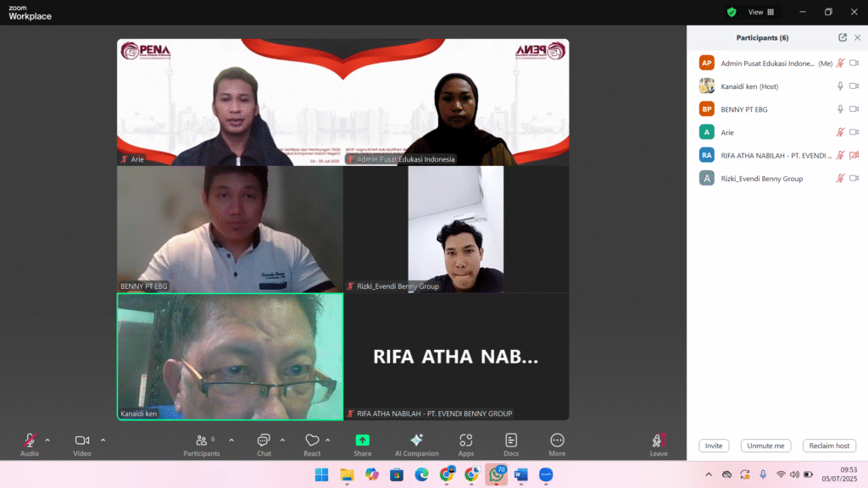
Task: Click Reclaim host button
Action: [829, 446]
